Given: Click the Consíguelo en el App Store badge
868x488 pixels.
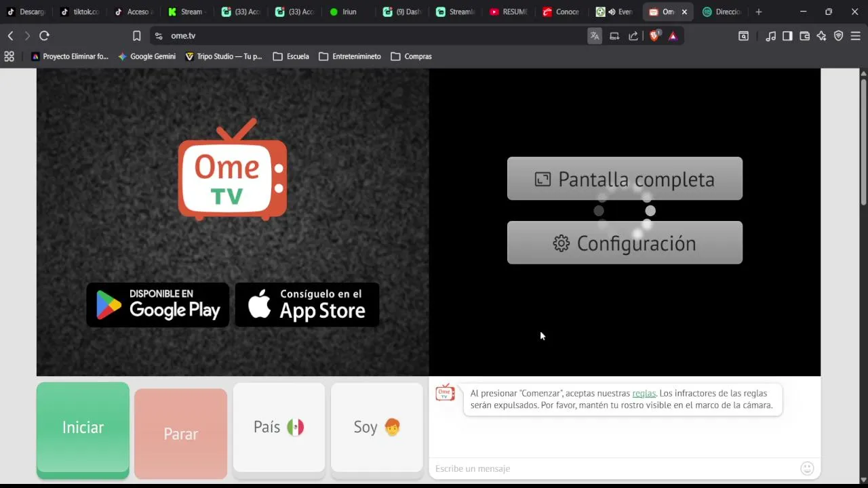Looking at the screenshot, I should coord(307,305).
